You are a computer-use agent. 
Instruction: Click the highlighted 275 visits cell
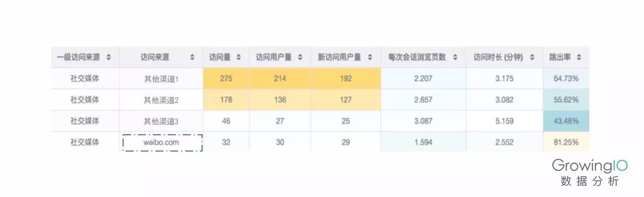[x=226, y=79]
